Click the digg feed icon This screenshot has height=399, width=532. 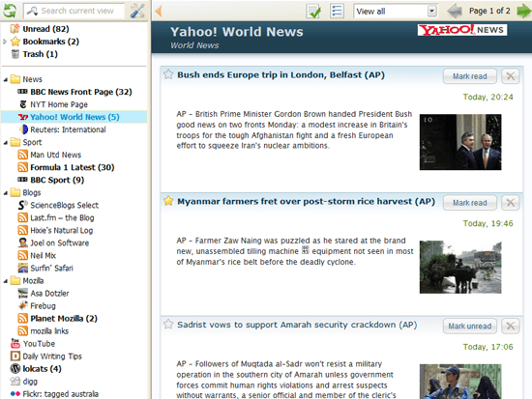(x=15, y=382)
